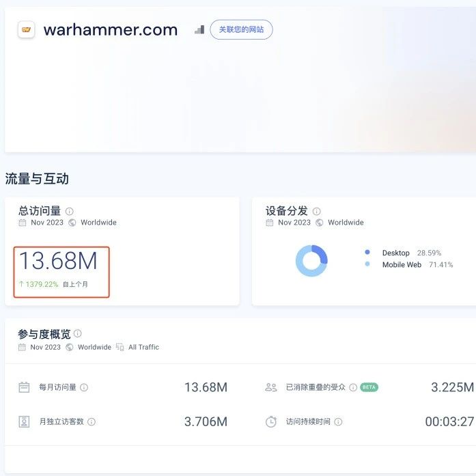Open info icon next to 设备分发

click(317, 211)
